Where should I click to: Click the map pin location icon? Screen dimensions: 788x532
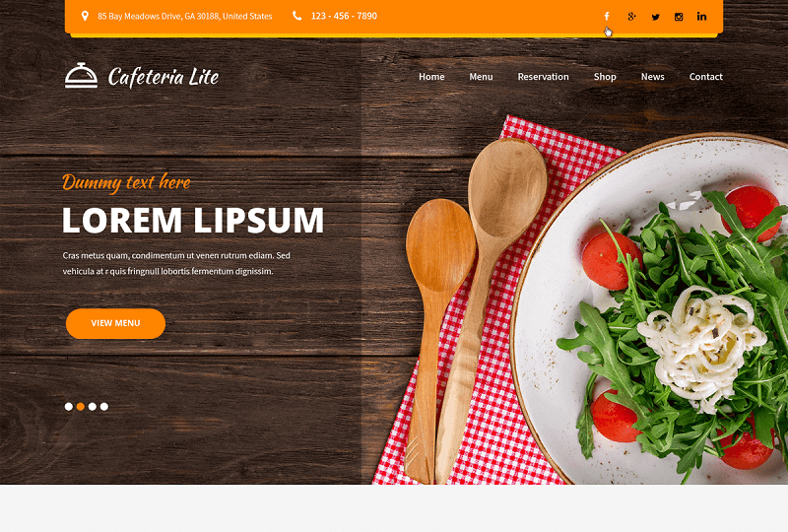pos(85,16)
